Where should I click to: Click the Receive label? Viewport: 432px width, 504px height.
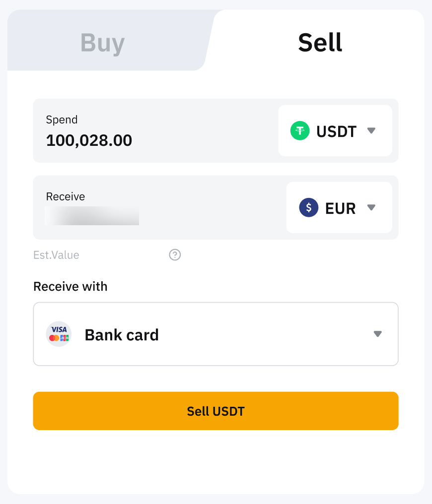point(65,196)
